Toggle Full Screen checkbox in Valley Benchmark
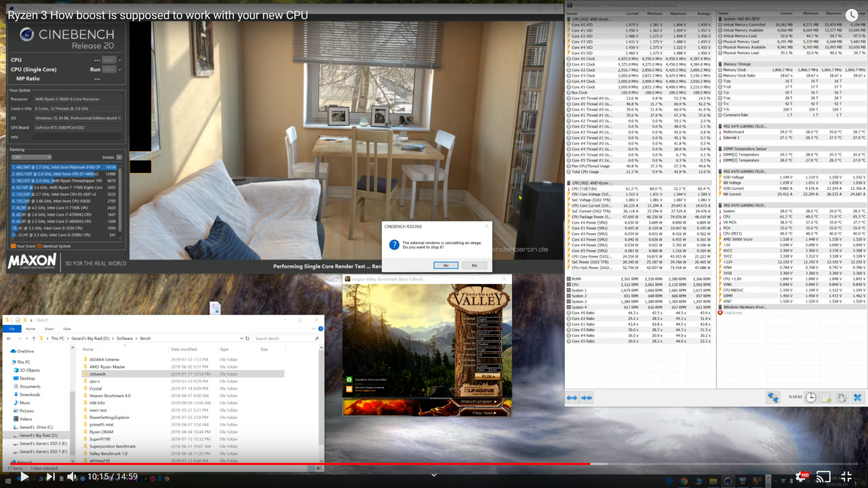The height and width of the screenshot is (488, 868). pyautogui.click(x=479, y=361)
